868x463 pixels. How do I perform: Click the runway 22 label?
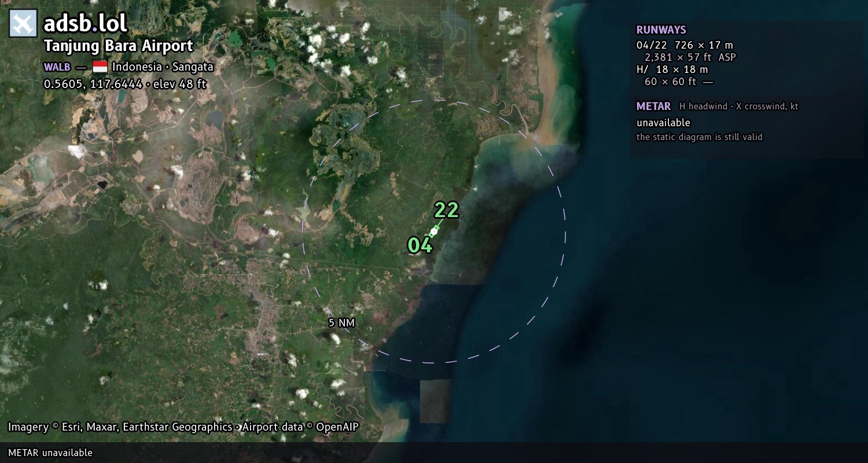click(446, 210)
